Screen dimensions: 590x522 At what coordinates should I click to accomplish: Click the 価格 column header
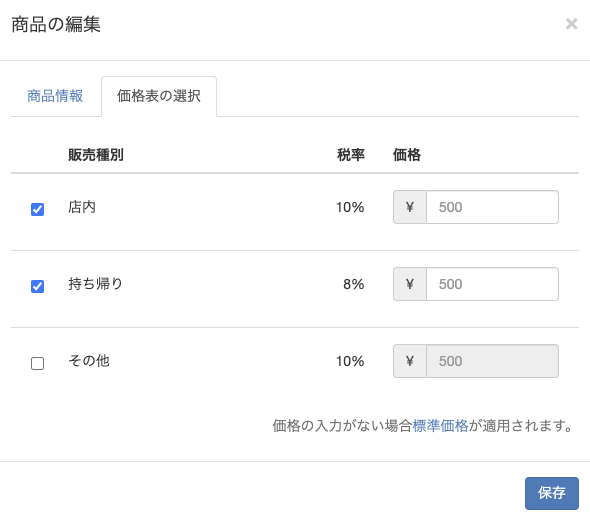point(407,155)
